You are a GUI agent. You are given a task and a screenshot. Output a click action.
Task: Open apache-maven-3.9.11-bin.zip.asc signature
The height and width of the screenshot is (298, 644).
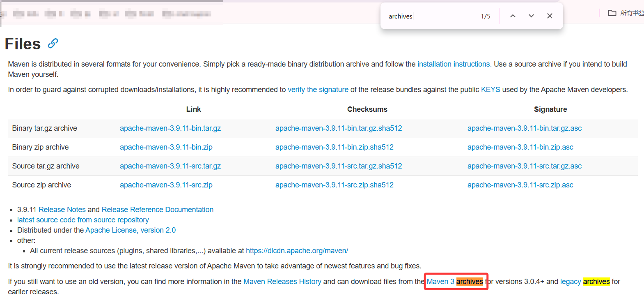pos(520,147)
